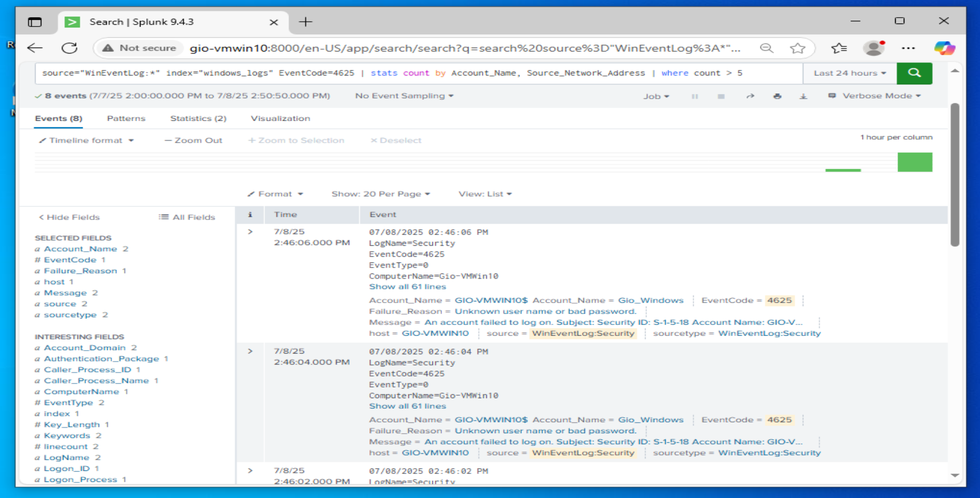Open Caller_Process_Name interesting field

pyautogui.click(x=96, y=381)
